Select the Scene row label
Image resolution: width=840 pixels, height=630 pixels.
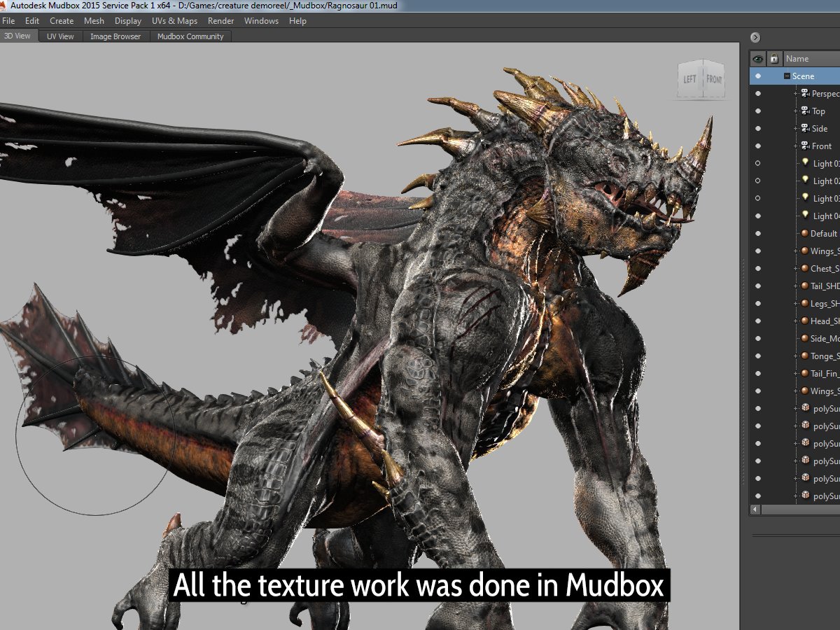(803, 76)
